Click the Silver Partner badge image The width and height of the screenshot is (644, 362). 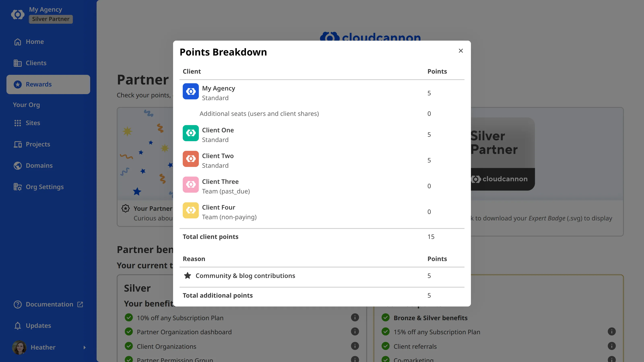point(503,154)
